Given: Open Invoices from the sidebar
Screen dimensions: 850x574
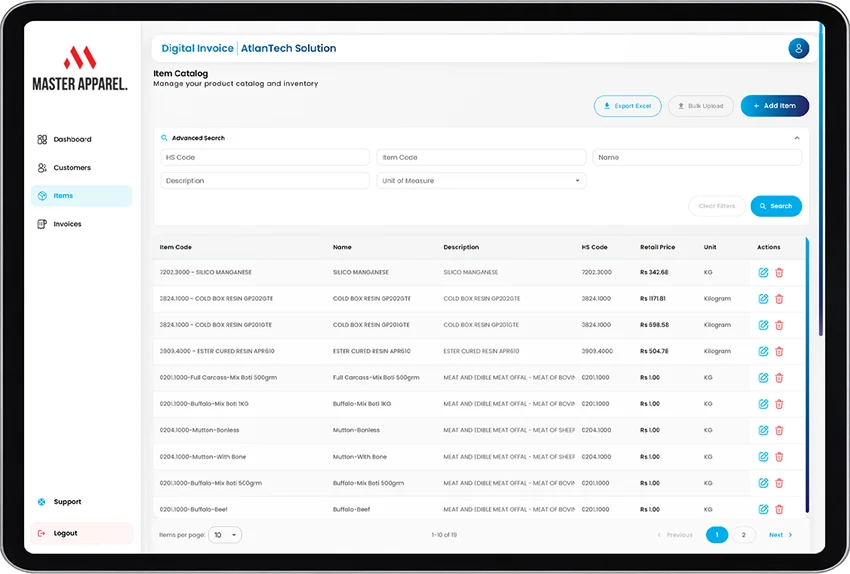Looking at the screenshot, I should (x=81, y=224).
